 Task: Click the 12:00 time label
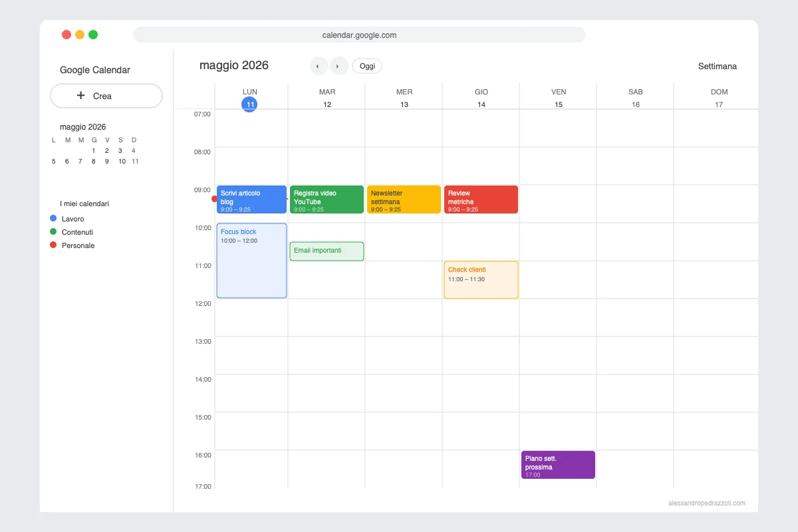(202, 303)
